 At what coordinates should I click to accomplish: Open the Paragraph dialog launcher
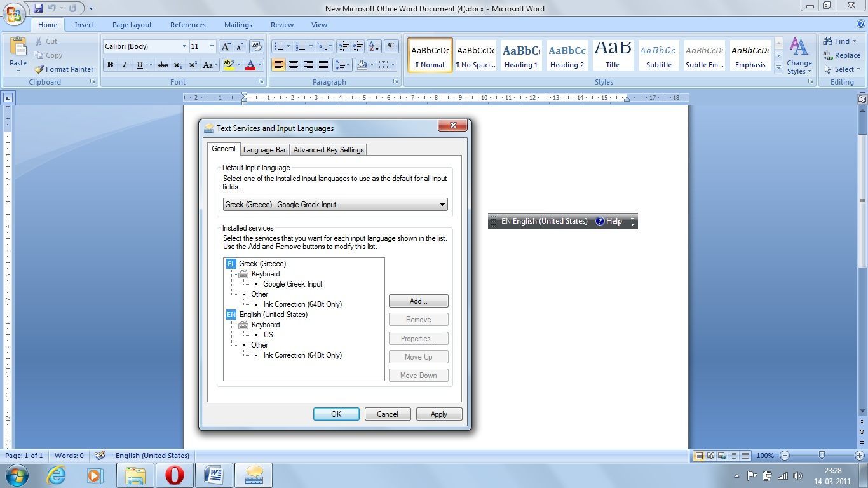396,82
